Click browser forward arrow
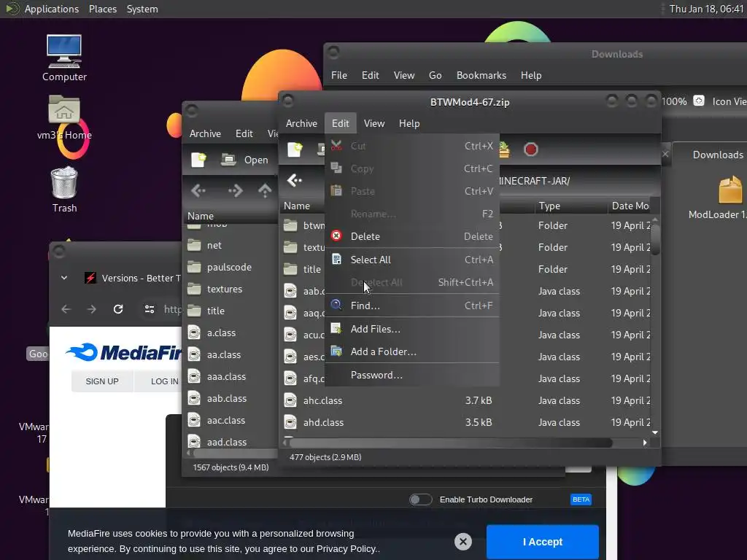747x560 pixels. [91, 309]
